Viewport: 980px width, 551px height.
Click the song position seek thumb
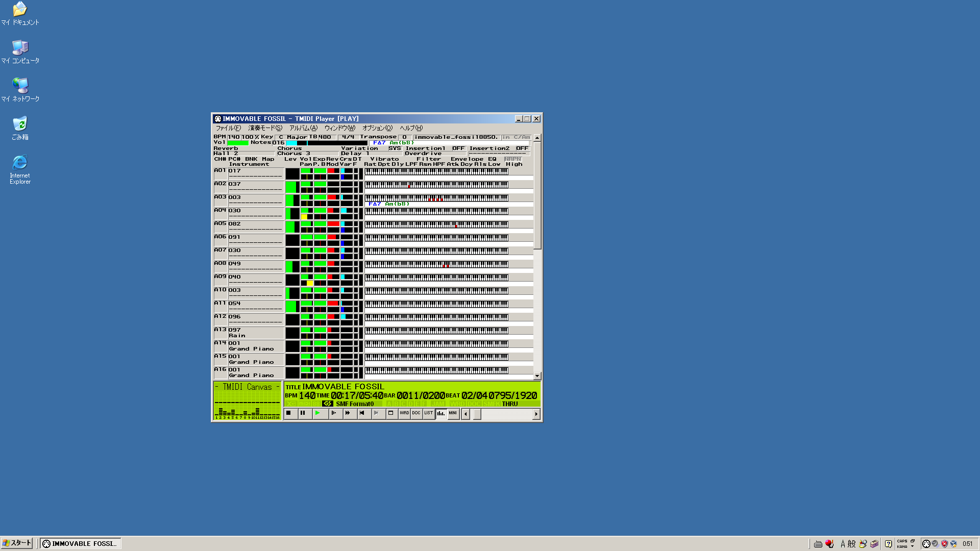coord(477,414)
